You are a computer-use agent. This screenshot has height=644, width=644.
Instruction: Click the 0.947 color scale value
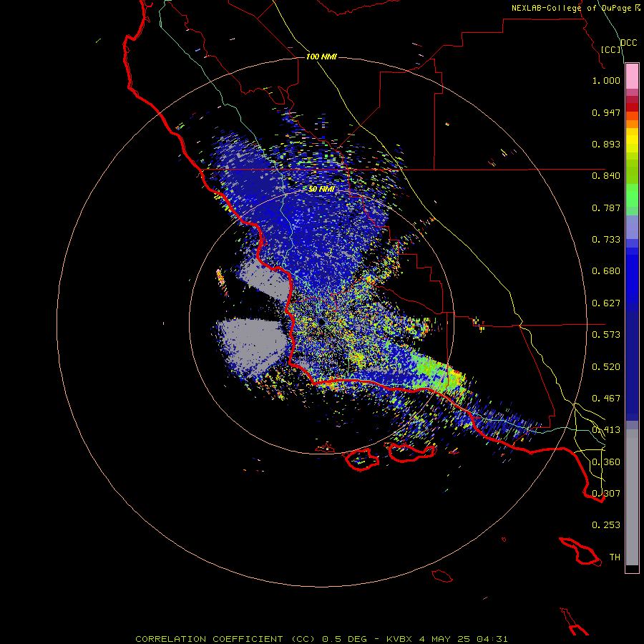coord(606,112)
